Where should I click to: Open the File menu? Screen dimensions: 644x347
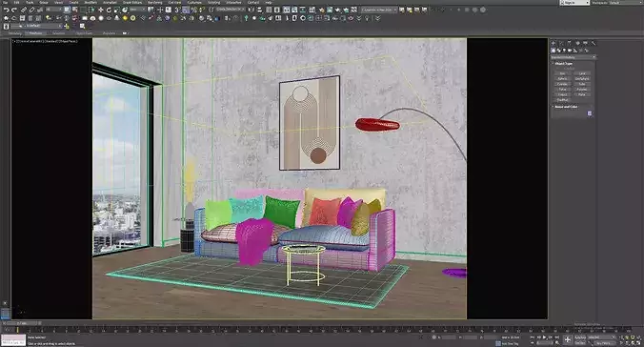tap(5, 3)
